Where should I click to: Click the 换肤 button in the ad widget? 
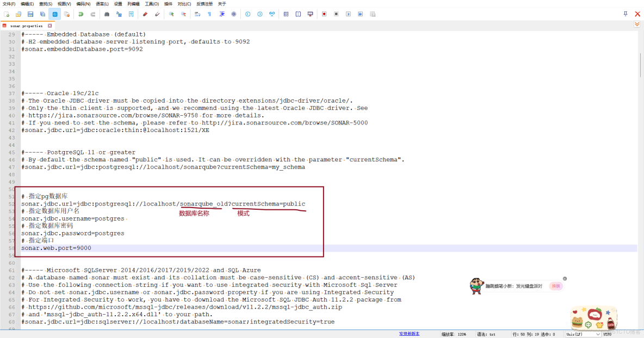(x=556, y=285)
